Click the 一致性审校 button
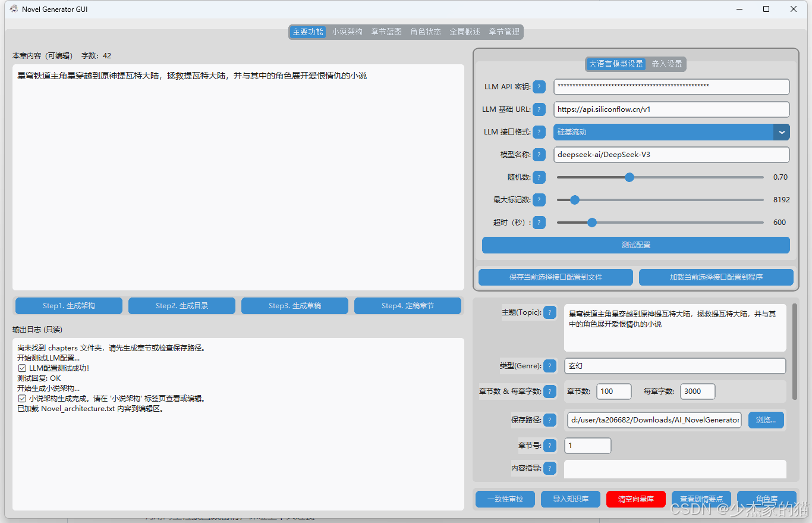This screenshot has width=812, height=523. pyautogui.click(x=505, y=499)
